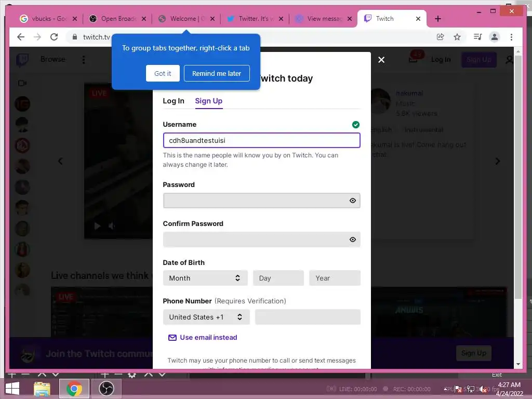Click the Confirm Password field
This screenshot has height=399, width=532.
261,240
